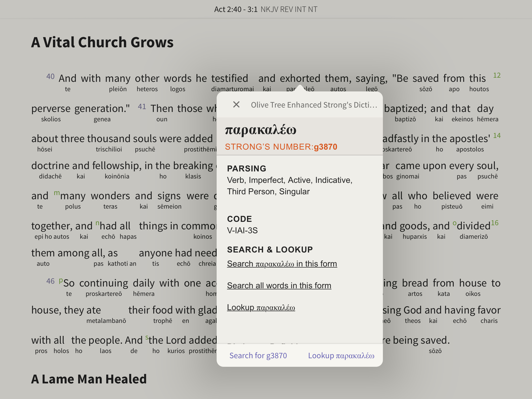This screenshot has width=532, height=399.
Task: Open green cross-reference marker 12
Action: pyautogui.click(x=497, y=75)
